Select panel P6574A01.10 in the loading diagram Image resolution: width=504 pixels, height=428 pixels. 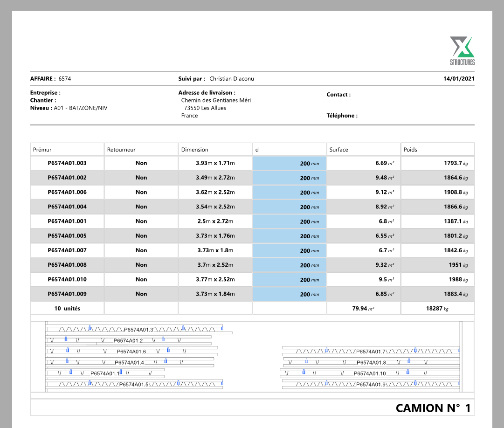[370, 373]
